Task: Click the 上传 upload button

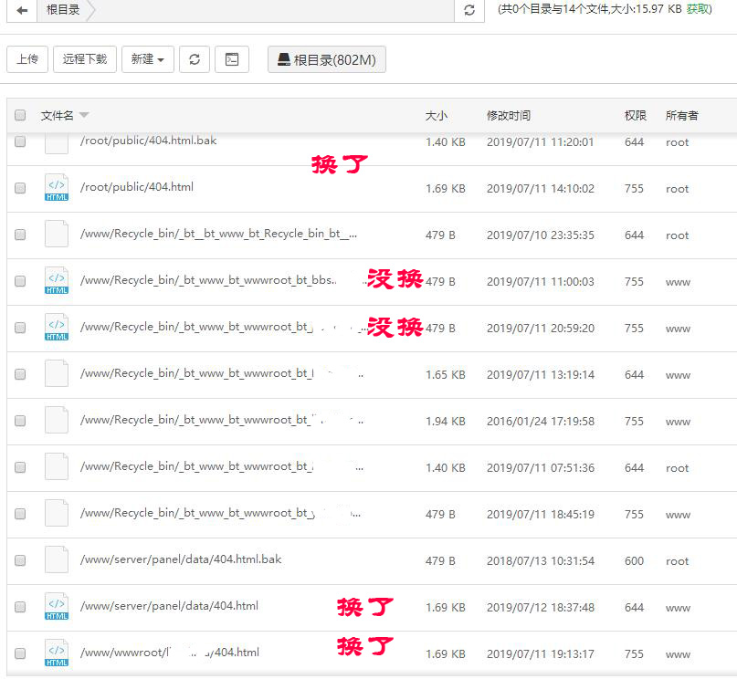Action: click(27, 59)
